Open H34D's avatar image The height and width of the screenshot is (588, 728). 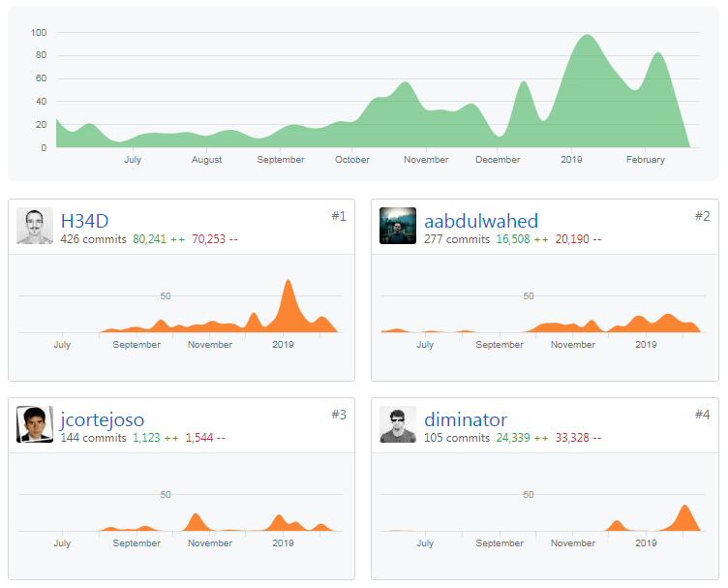(35, 226)
